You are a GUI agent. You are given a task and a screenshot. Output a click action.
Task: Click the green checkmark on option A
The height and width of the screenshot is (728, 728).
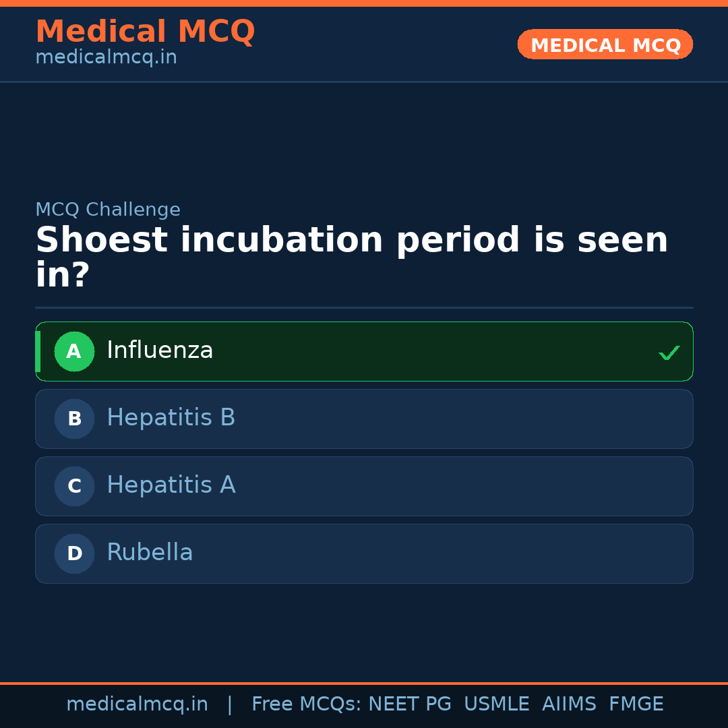[669, 352]
